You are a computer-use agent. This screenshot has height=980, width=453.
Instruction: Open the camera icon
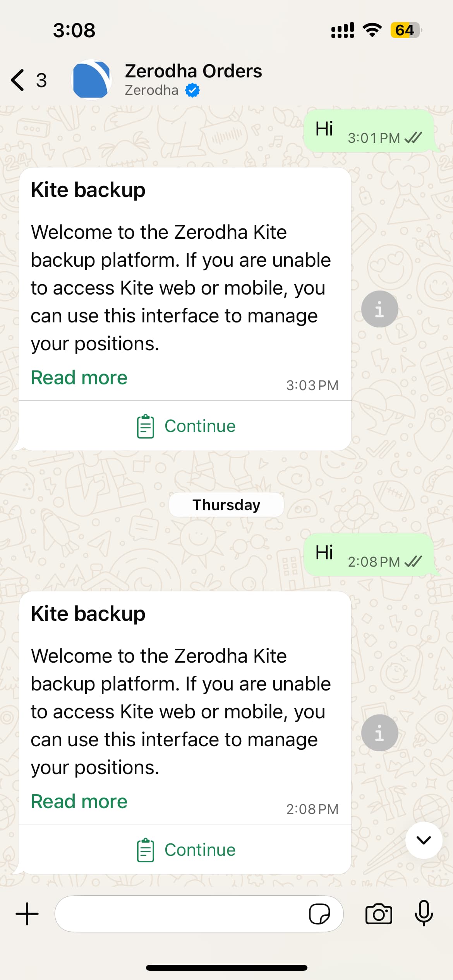click(379, 914)
